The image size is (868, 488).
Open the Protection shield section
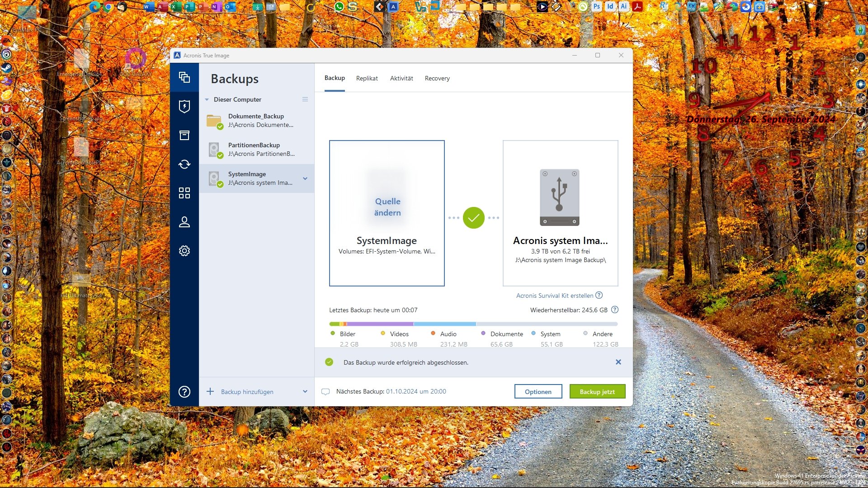[184, 106]
